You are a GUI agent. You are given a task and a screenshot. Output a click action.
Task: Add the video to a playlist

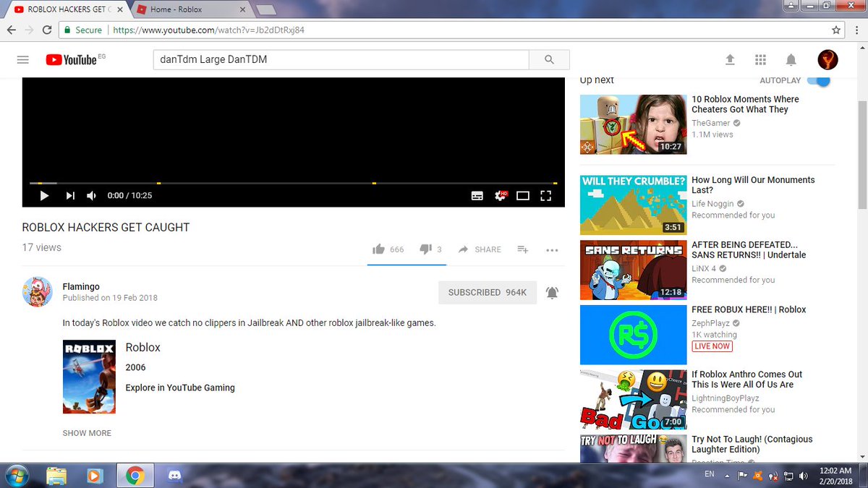point(523,249)
